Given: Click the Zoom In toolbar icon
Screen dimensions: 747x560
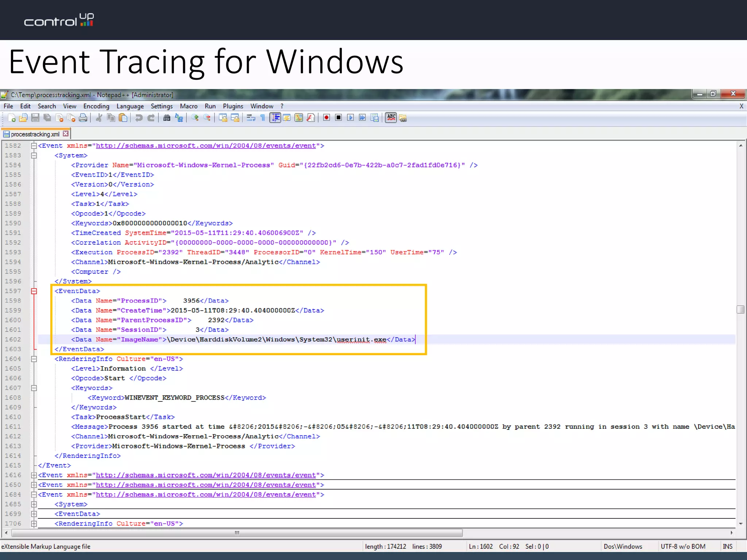Looking at the screenshot, I should point(195,118).
